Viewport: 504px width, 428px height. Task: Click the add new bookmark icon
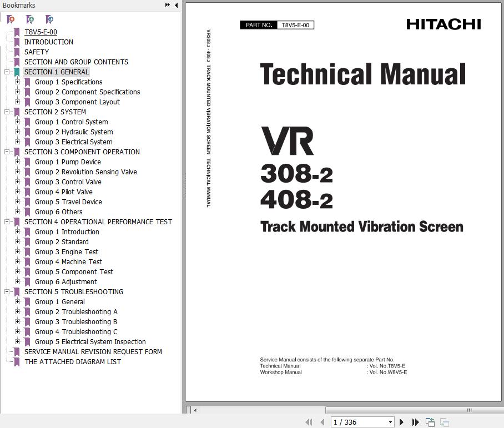30,19
